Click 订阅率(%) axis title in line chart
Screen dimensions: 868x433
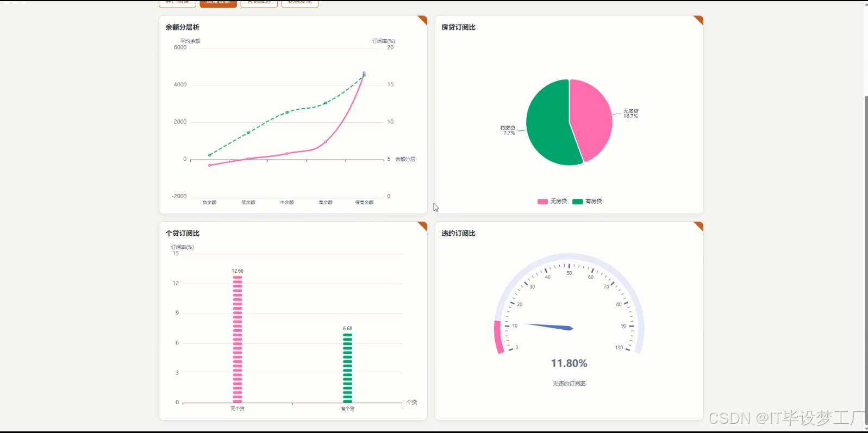[384, 41]
